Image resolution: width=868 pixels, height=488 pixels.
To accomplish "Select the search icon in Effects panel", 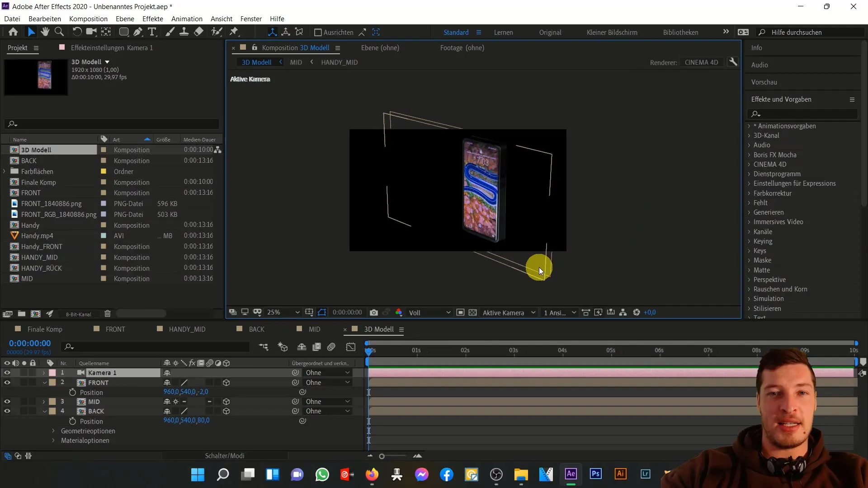I will click(754, 114).
